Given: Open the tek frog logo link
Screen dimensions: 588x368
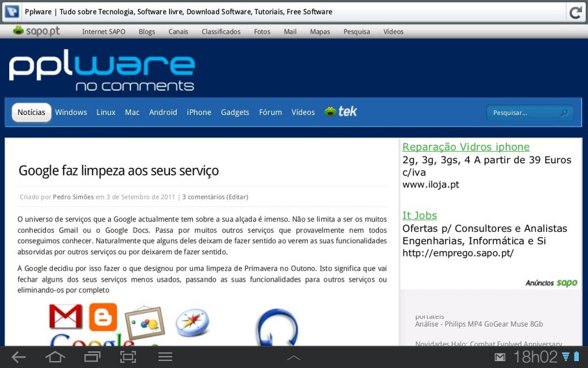Looking at the screenshot, I should pos(341,112).
